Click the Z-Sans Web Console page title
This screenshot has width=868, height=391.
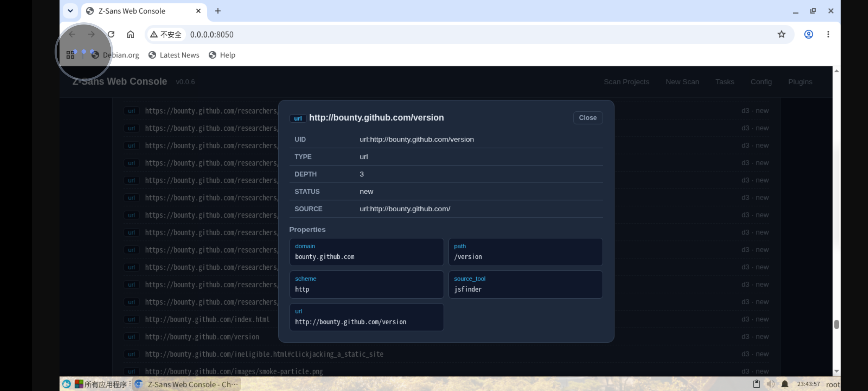(x=120, y=82)
